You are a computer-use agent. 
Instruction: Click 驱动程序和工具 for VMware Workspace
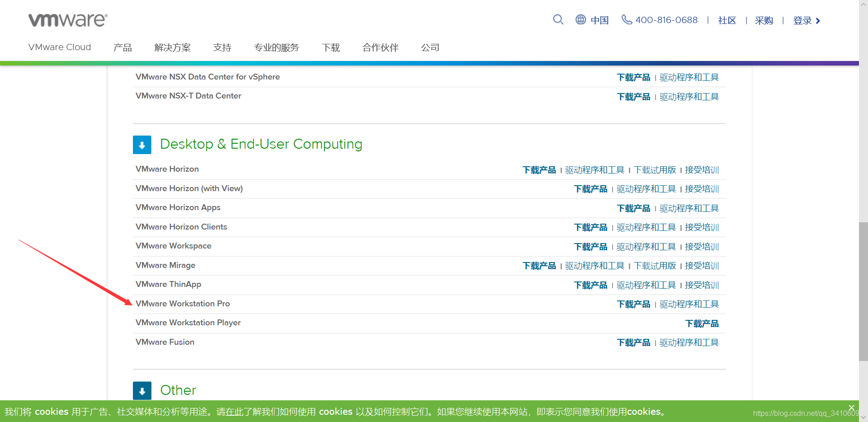point(646,247)
